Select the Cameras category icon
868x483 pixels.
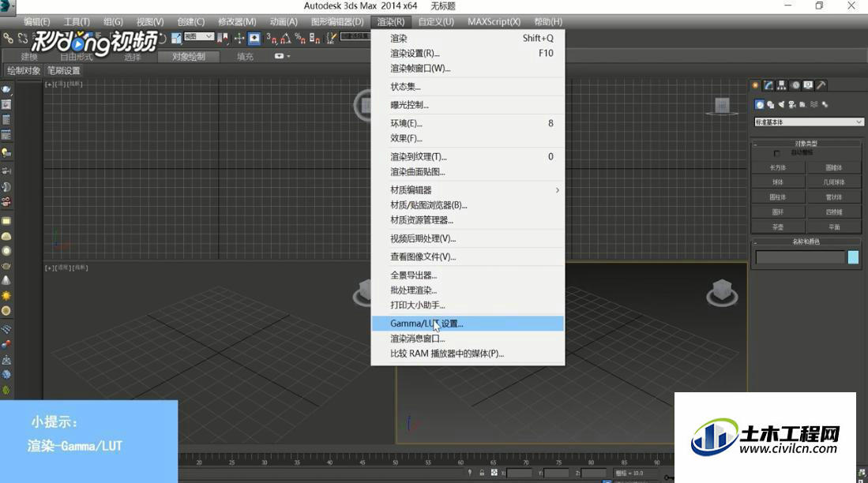tap(792, 104)
